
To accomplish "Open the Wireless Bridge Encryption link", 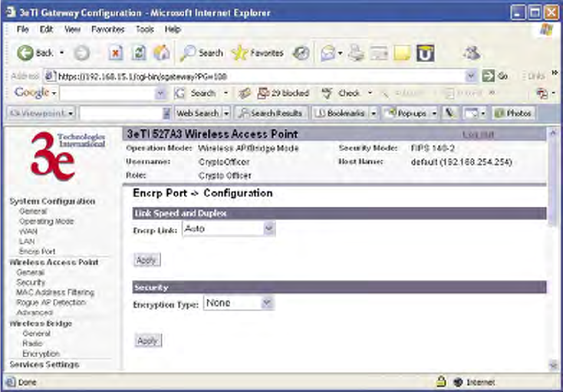I will [x=41, y=354].
